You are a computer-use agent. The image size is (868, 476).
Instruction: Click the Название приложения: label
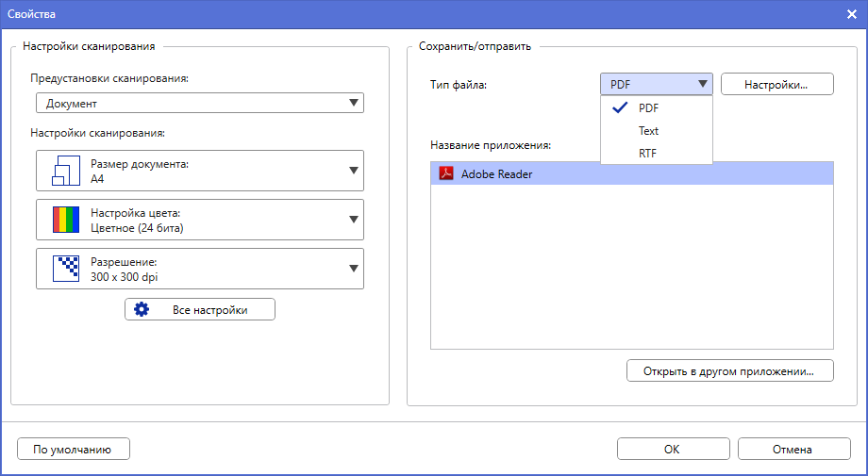[x=491, y=145]
